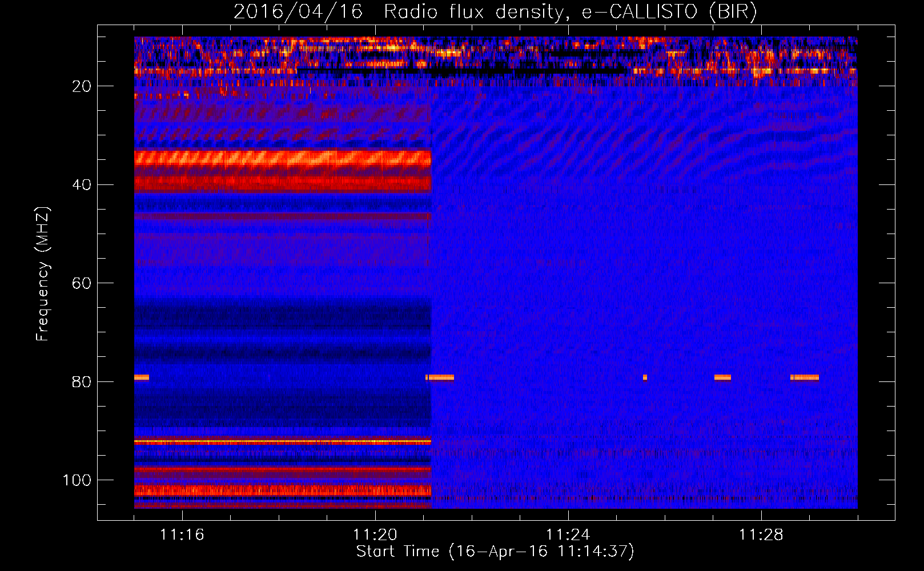
Task: Click the 11:16 time tick label
Action: coord(182,535)
